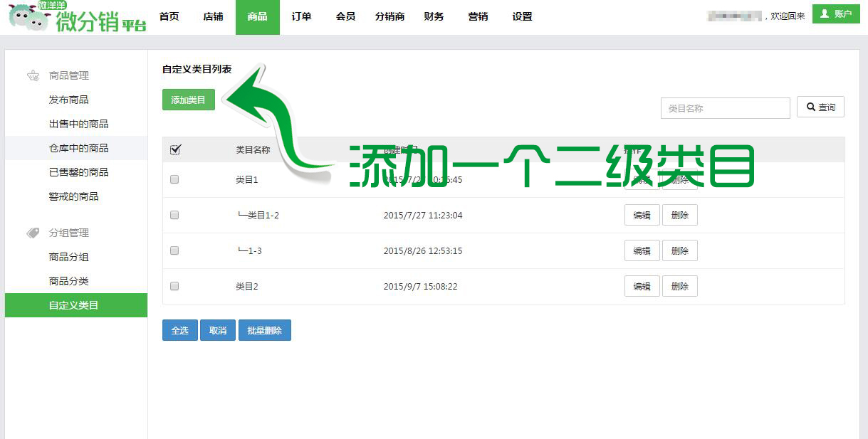Open the 营销 navigation tab
Viewport: 868px width, 439px height.
click(478, 17)
